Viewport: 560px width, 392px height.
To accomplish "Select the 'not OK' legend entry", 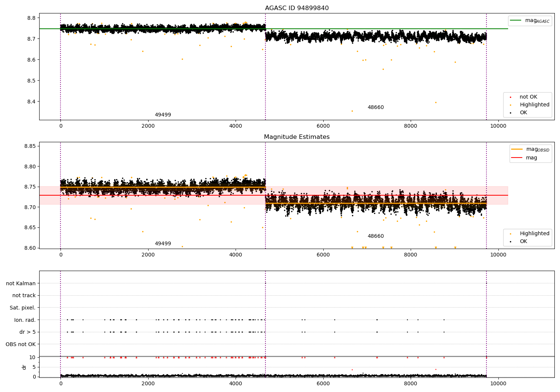I will (x=528, y=97).
